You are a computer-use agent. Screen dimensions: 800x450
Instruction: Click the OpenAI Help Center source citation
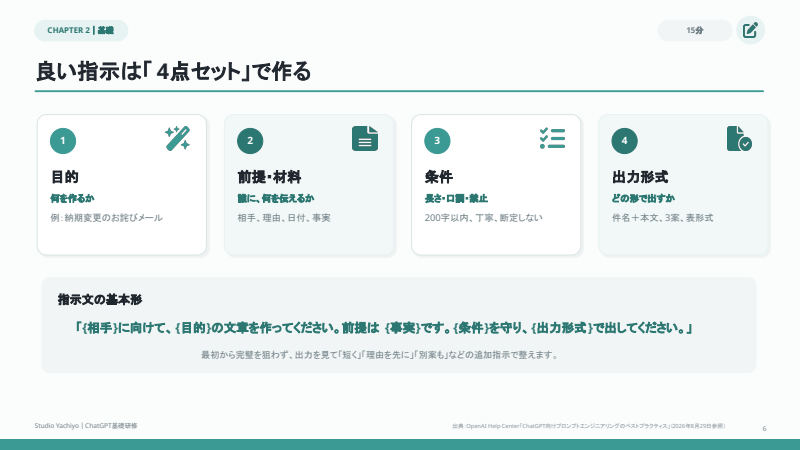click(588, 426)
